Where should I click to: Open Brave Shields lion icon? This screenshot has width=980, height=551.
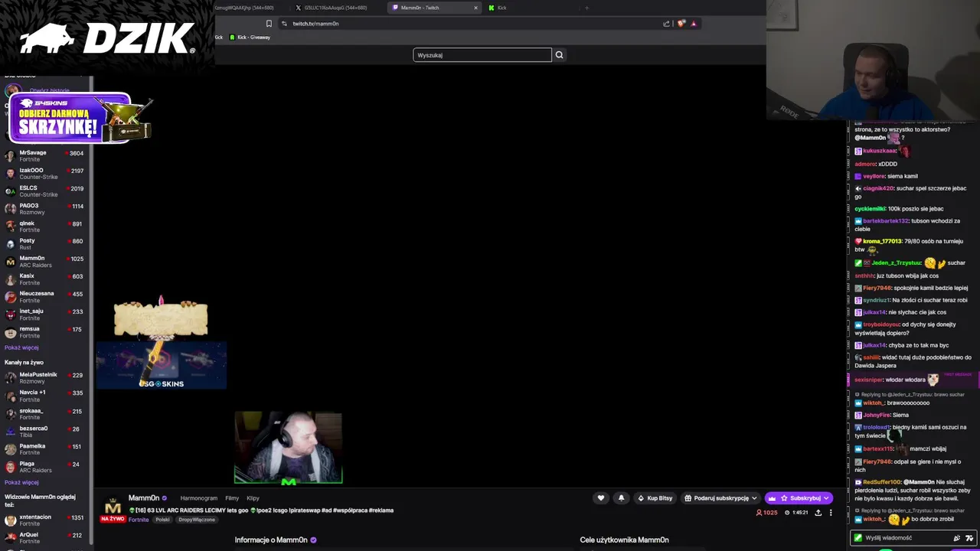click(x=681, y=24)
